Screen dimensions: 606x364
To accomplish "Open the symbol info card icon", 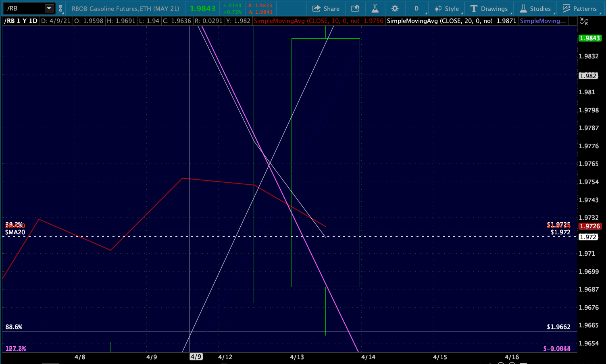I will pos(355,8).
